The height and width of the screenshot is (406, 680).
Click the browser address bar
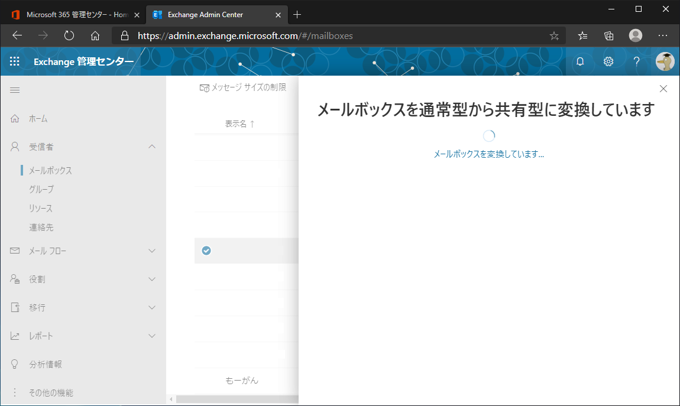click(330, 35)
